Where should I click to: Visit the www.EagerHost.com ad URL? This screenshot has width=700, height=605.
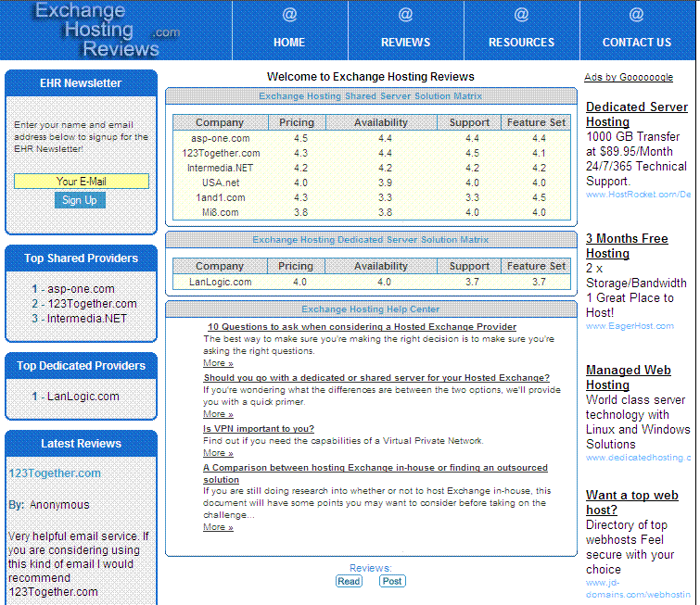coord(630,326)
